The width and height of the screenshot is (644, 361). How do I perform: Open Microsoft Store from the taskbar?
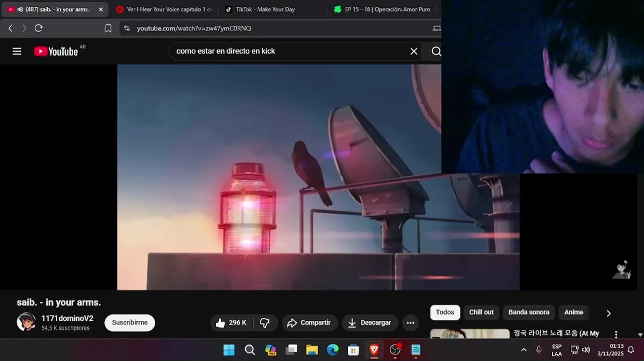click(354, 350)
